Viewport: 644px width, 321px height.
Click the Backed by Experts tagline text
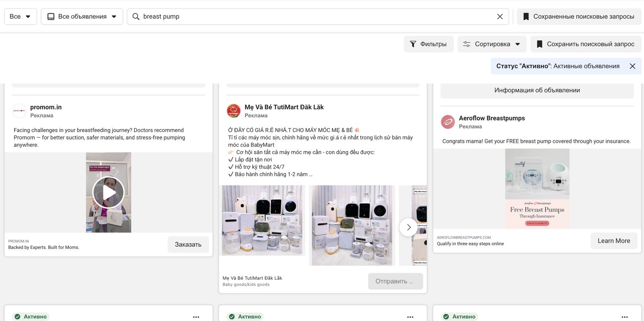click(x=43, y=247)
